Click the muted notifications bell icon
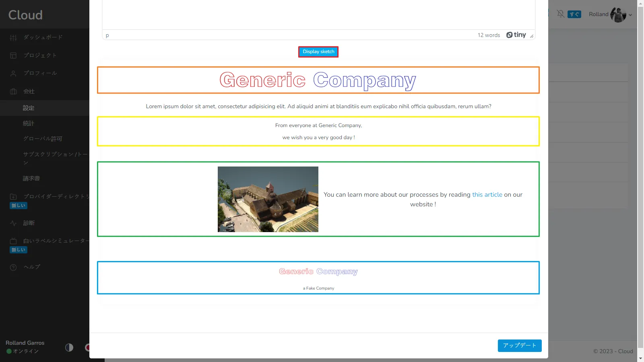The height and width of the screenshot is (362, 644). click(560, 14)
